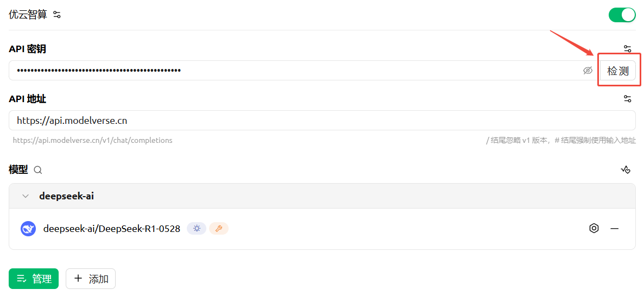Open DeepSeek-R1-0528 hexagon settings icon
644x308 pixels.
pyautogui.click(x=594, y=229)
